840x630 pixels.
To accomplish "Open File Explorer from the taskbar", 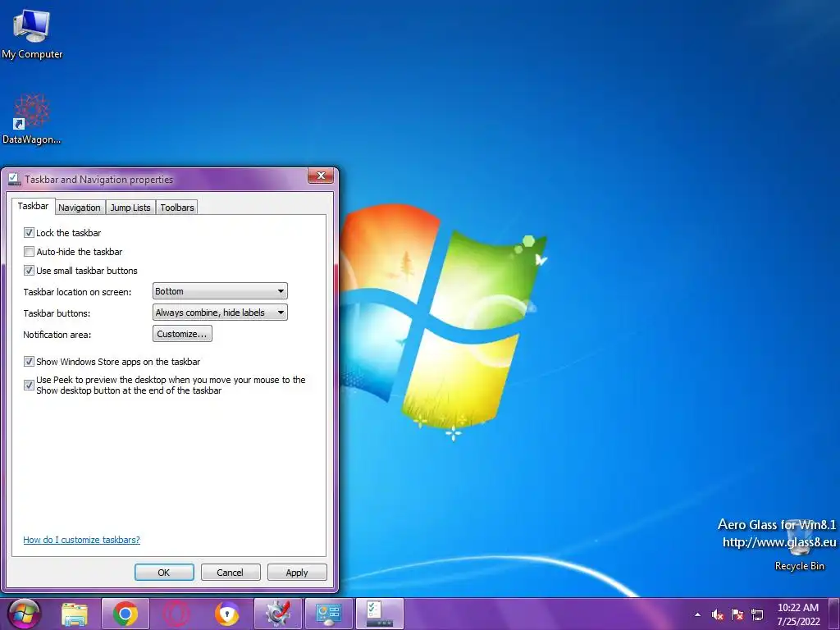I will pos(75,614).
